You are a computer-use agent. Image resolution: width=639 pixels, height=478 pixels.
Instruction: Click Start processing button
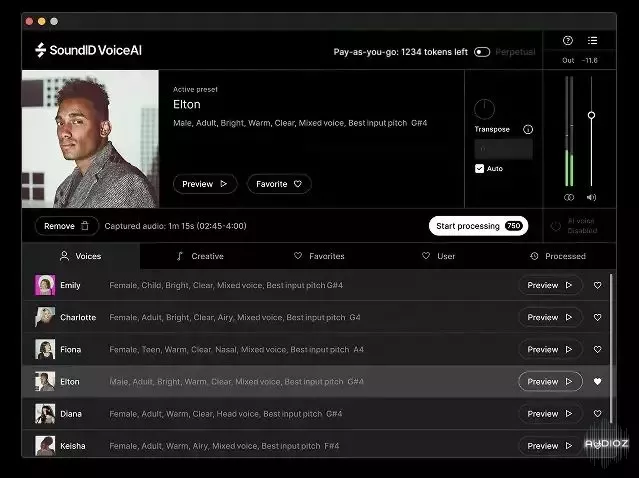coord(478,226)
